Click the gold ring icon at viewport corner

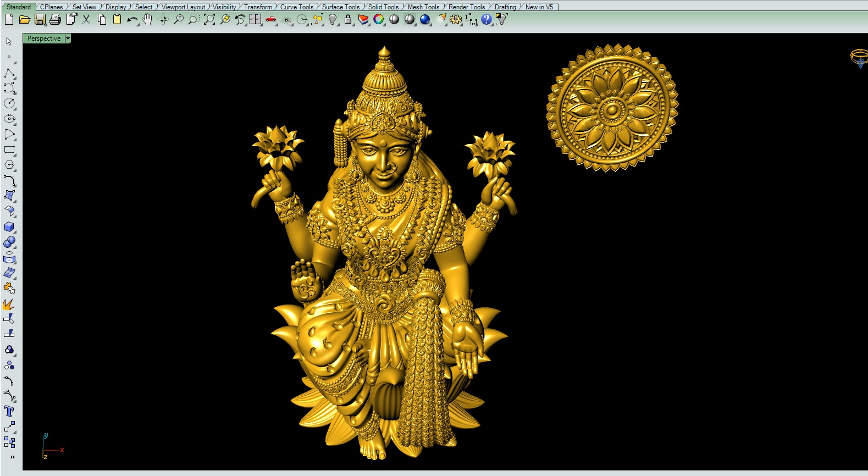[x=859, y=57]
